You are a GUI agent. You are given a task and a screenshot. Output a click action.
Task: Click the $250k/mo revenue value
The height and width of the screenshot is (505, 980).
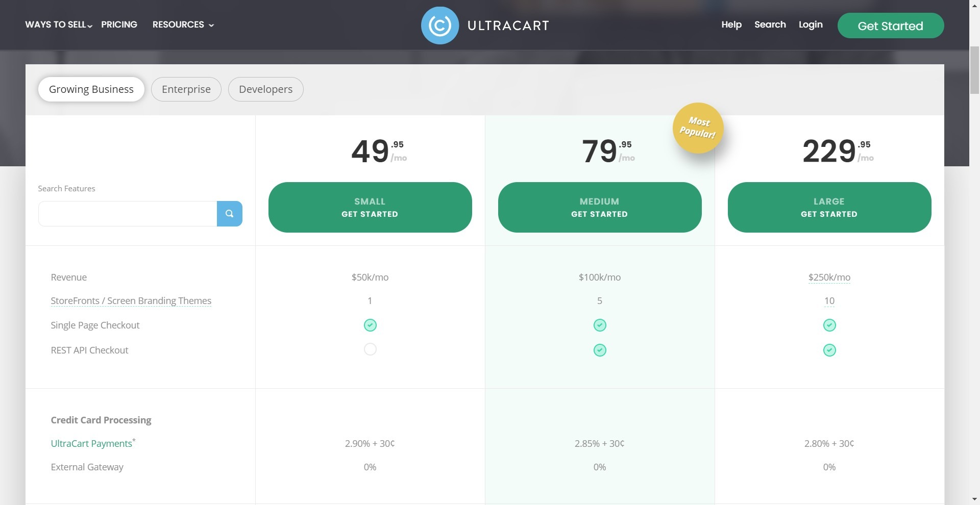tap(829, 277)
